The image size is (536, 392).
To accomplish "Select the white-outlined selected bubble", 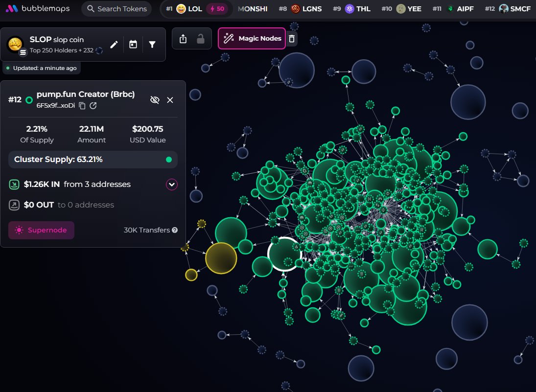I will pyautogui.click(x=284, y=254).
